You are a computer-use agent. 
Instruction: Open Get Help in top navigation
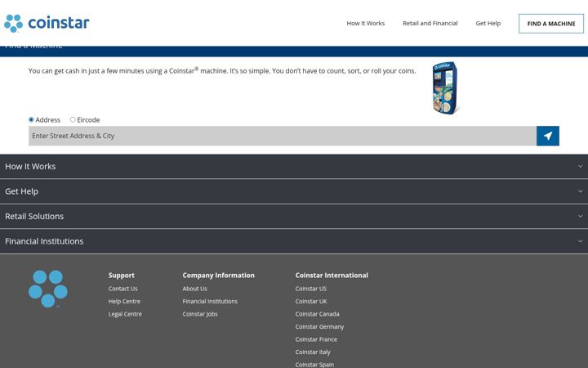488,23
